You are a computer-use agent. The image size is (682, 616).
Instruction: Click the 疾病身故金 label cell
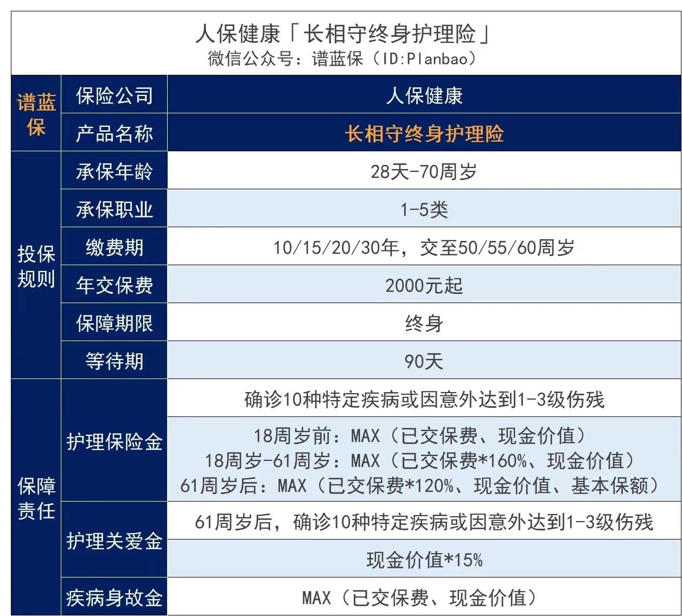point(114,596)
